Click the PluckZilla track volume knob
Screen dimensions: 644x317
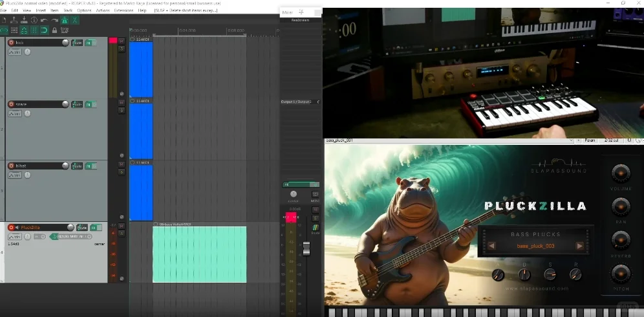[70, 227]
